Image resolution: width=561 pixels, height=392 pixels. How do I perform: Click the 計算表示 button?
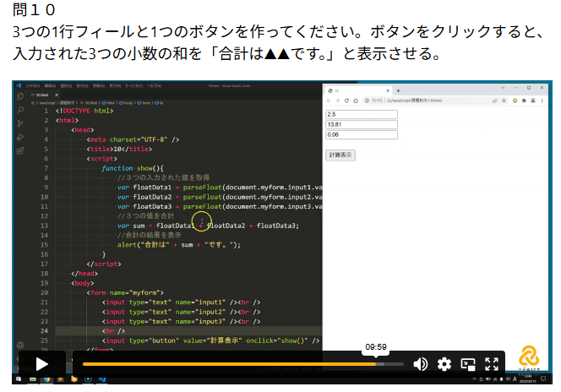(340, 155)
